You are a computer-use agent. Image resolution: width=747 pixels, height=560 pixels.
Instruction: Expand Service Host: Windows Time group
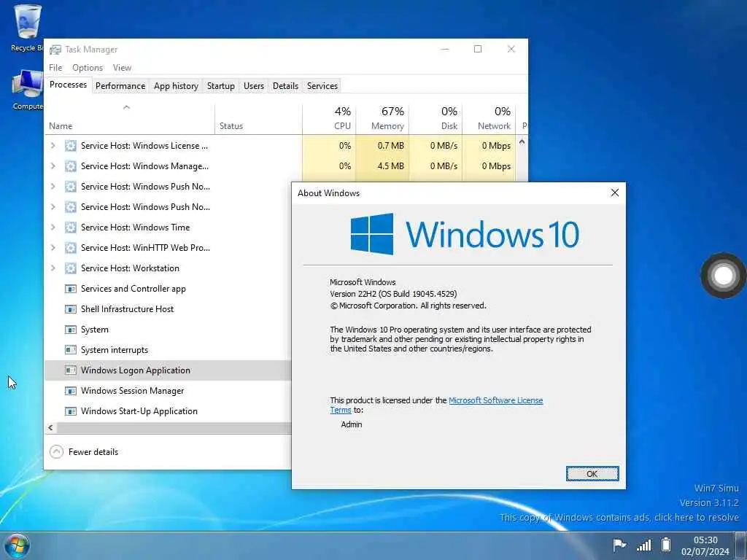pos(53,227)
